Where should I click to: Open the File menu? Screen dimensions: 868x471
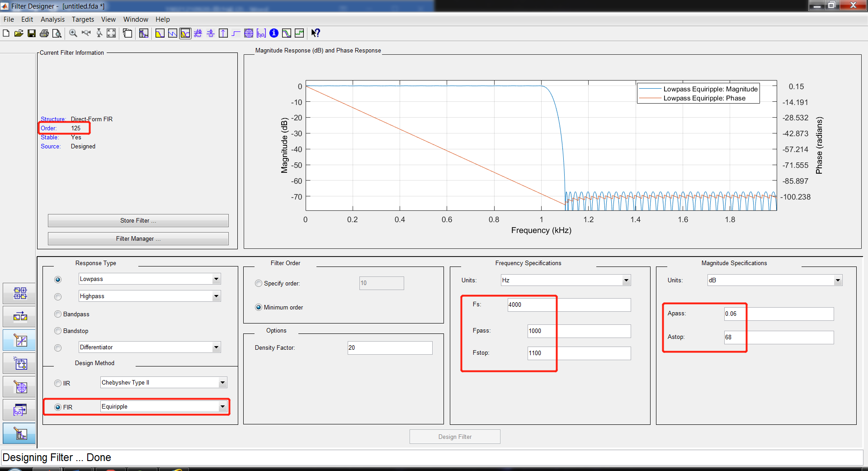click(x=9, y=19)
